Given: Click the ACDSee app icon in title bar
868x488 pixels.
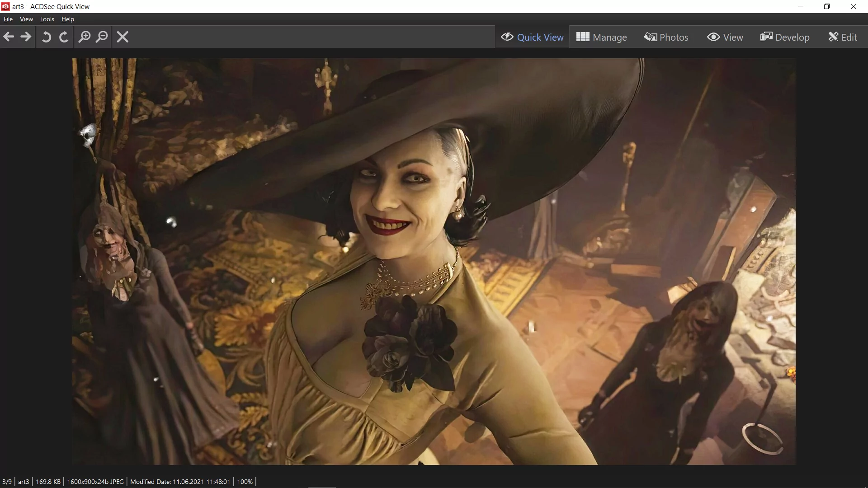Looking at the screenshot, I should coord(5,6).
